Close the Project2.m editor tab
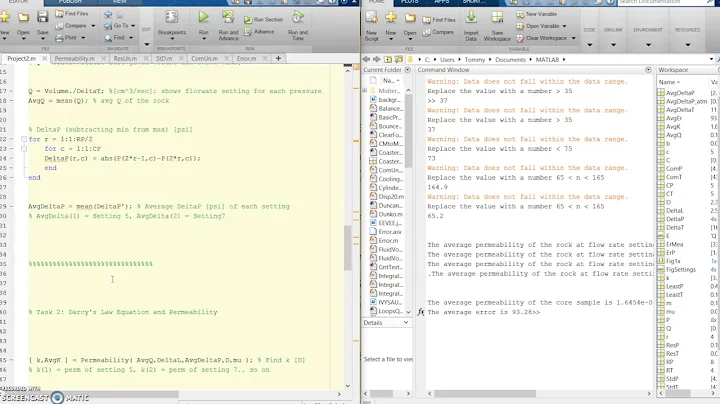 (x=45, y=58)
